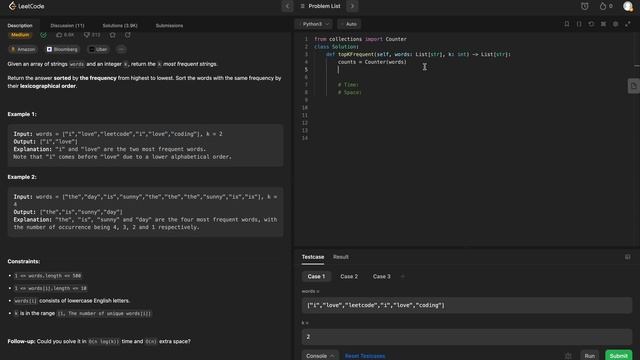Open the notes side icon
Image resolution: width=640 pixels, height=360 pixels.
coord(633,86)
